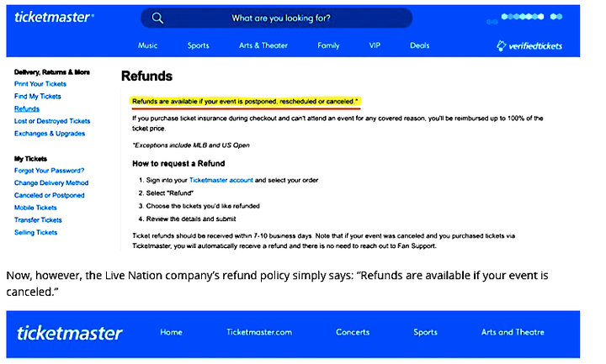This screenshot has width=606, height=364.
Task: Click "My Tickets" sidebar heading
Action: pos(30,159)
